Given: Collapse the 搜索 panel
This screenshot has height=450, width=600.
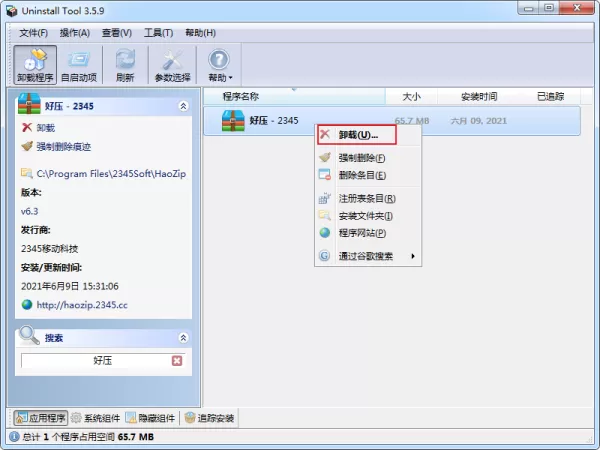Looking at the screenshot, I should coord(183,338).
